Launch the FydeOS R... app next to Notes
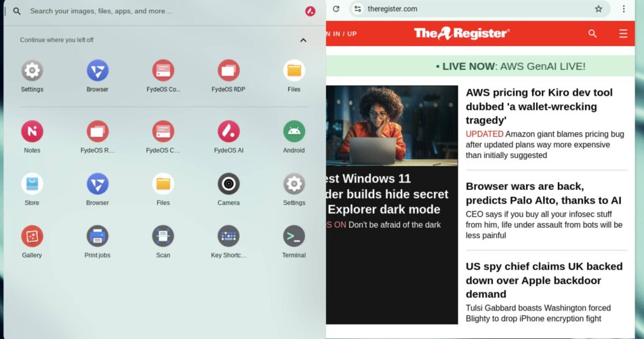Screen dimensions: 644x339 98,132
